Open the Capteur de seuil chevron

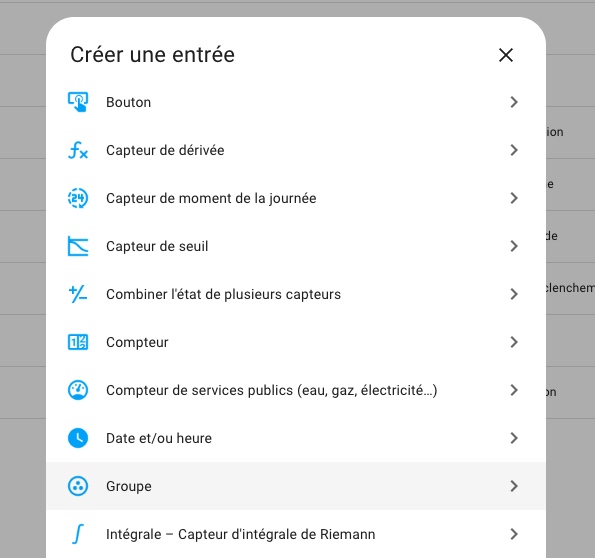[x=514, y=246]
